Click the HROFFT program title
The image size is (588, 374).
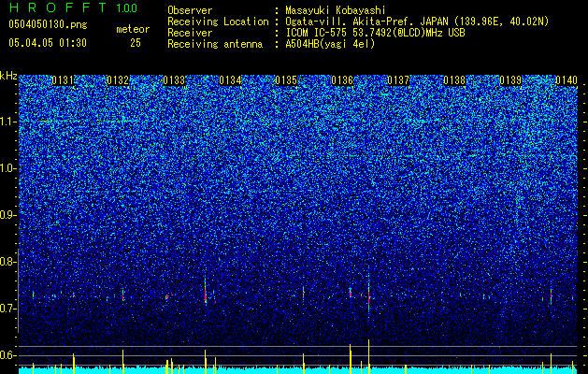59,7
